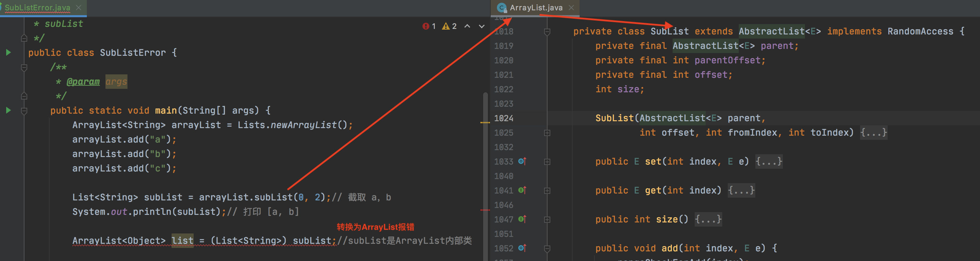Close the SubListError.java tab
980x261 pixels.
point(79,8)
